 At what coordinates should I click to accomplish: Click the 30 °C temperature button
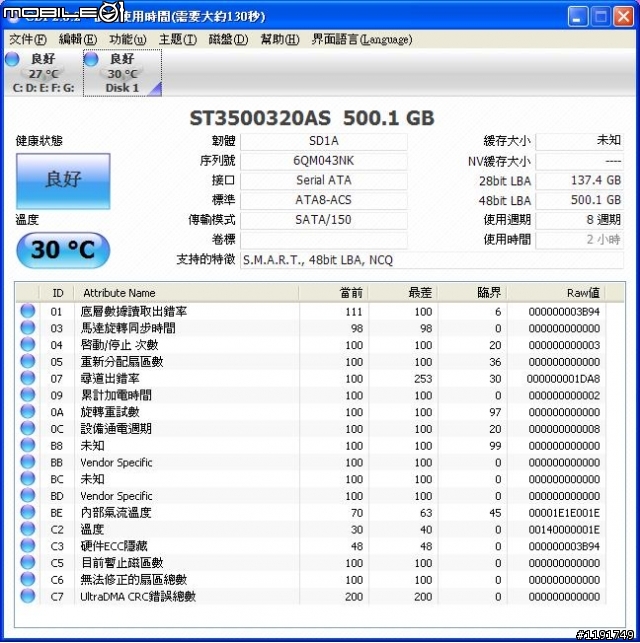[x=63, y=250]
